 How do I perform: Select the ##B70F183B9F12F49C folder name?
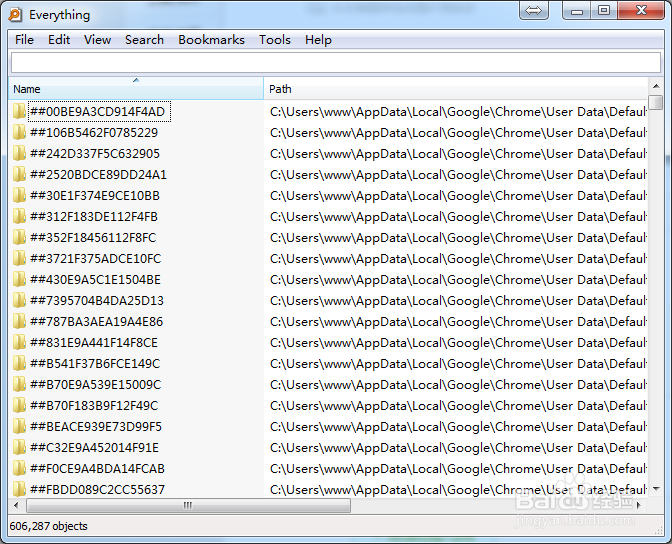point(94,406)
